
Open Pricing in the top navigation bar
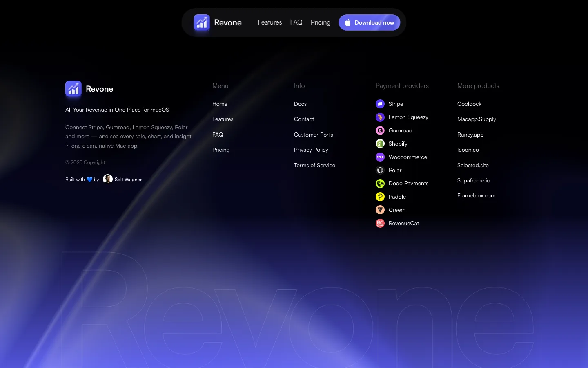coord(321,22)
